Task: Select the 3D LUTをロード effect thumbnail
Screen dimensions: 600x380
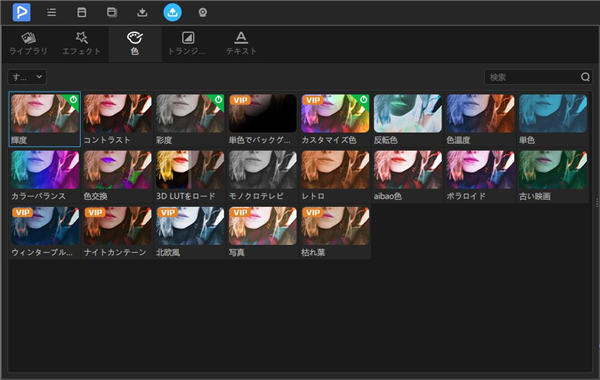Action: pos(190,170)
